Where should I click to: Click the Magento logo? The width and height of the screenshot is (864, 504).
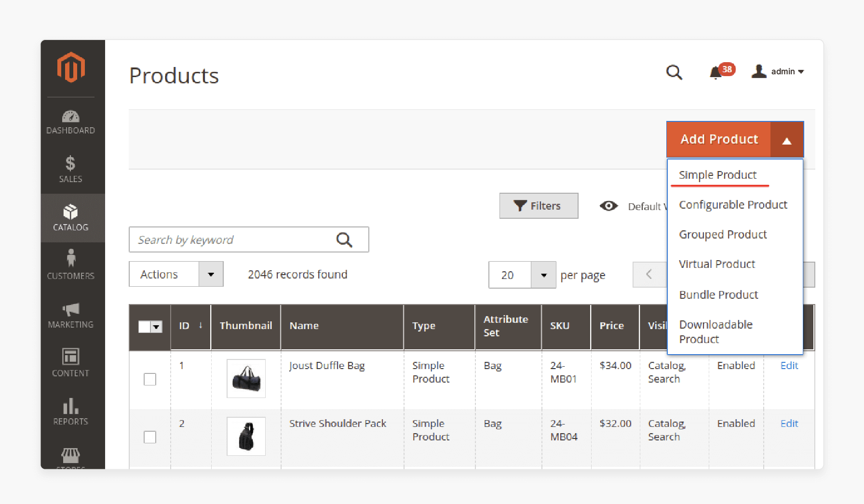71,67
